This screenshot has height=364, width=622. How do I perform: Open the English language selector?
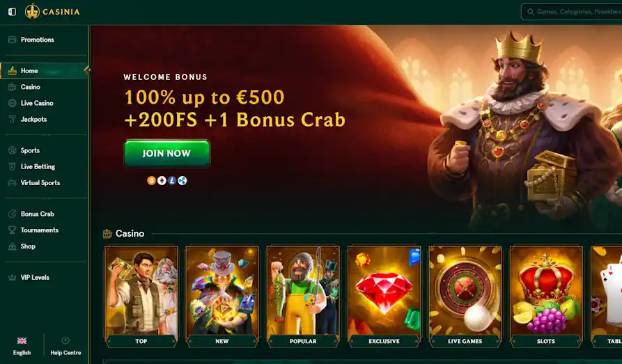(22, 346)
